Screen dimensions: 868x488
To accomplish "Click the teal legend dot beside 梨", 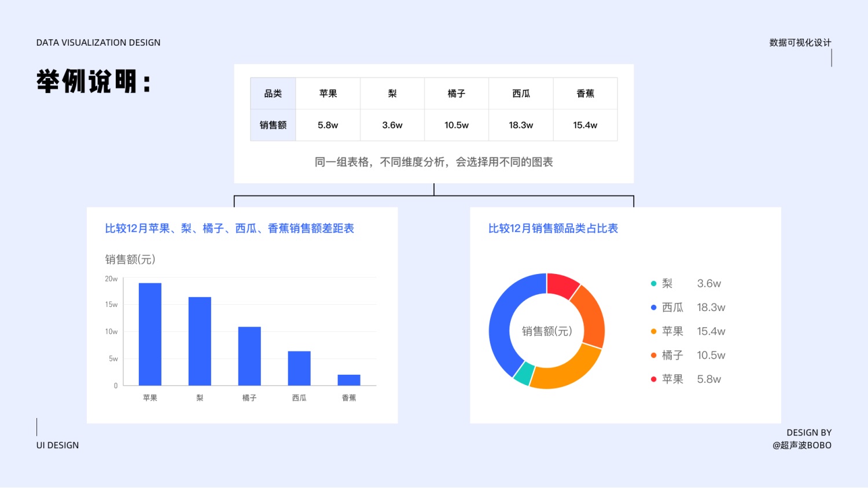I will pyautogui.click(x=653, y=283).
